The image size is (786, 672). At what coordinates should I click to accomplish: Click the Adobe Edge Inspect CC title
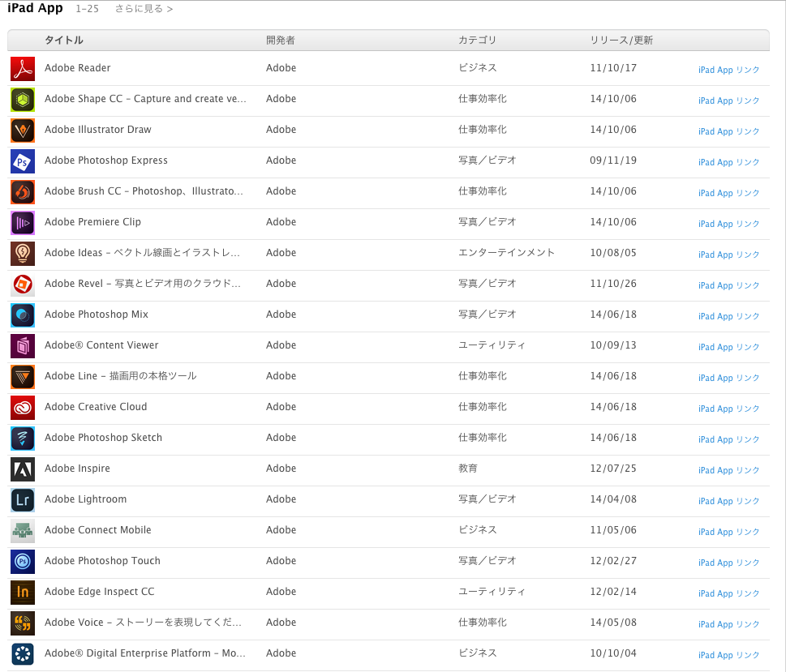[99, 591]
